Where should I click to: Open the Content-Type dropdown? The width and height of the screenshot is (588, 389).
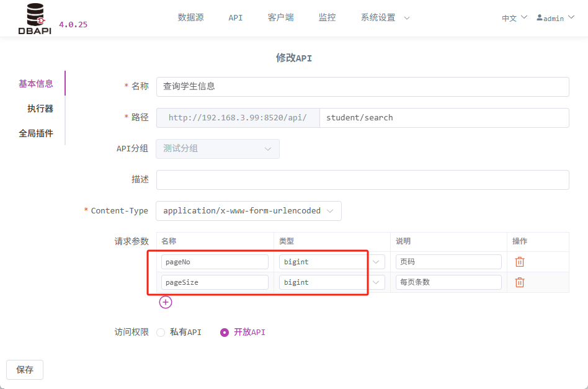[249, 211]
